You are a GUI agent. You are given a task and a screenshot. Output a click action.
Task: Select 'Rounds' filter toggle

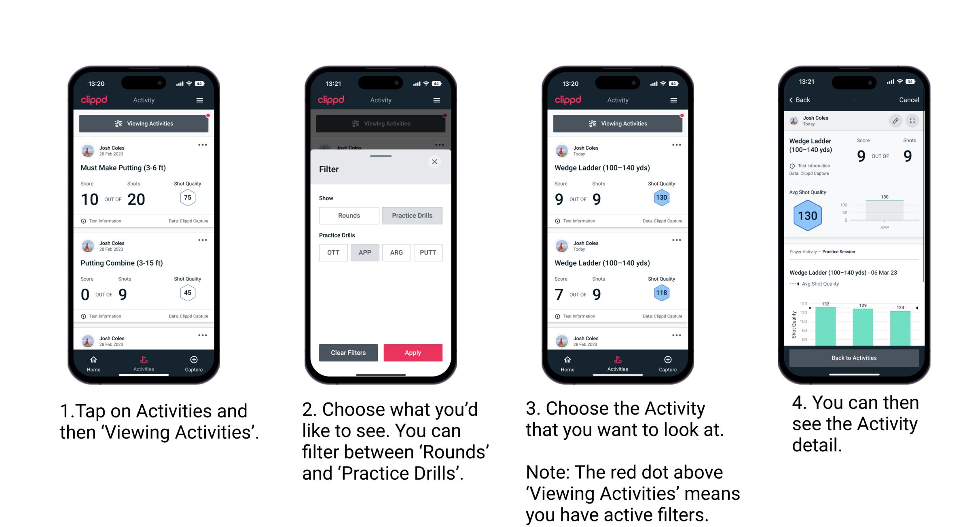tap(348, 216)
